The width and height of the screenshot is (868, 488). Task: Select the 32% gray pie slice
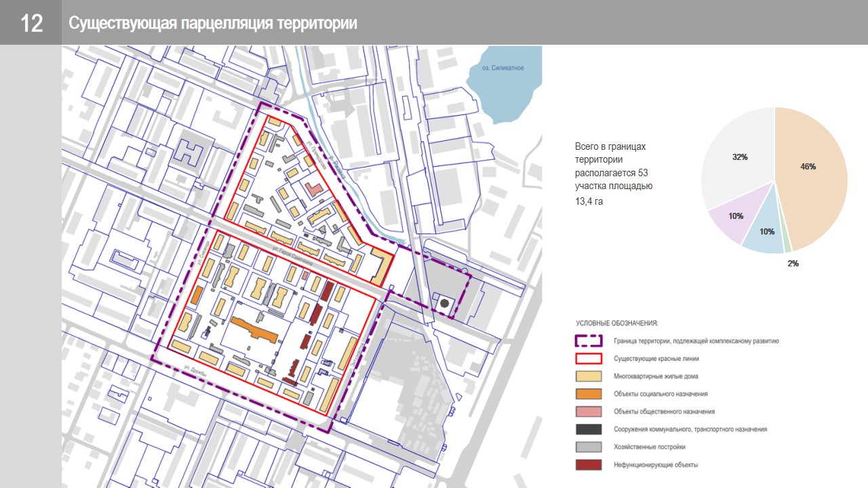tap(738, 156)
